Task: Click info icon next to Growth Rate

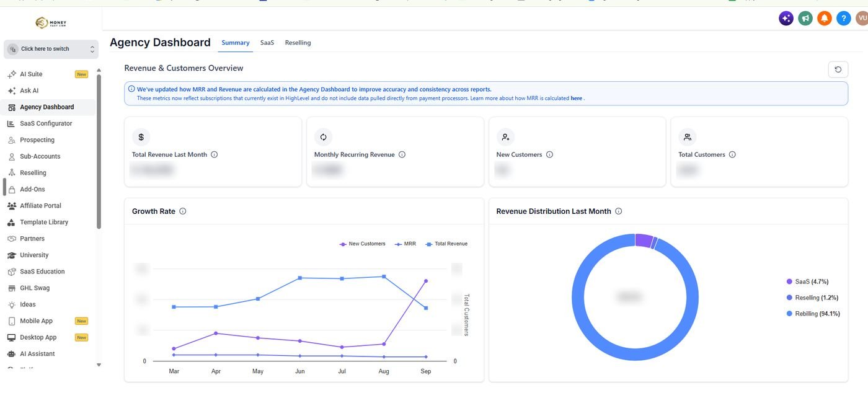Action: [x=183, y=211]
